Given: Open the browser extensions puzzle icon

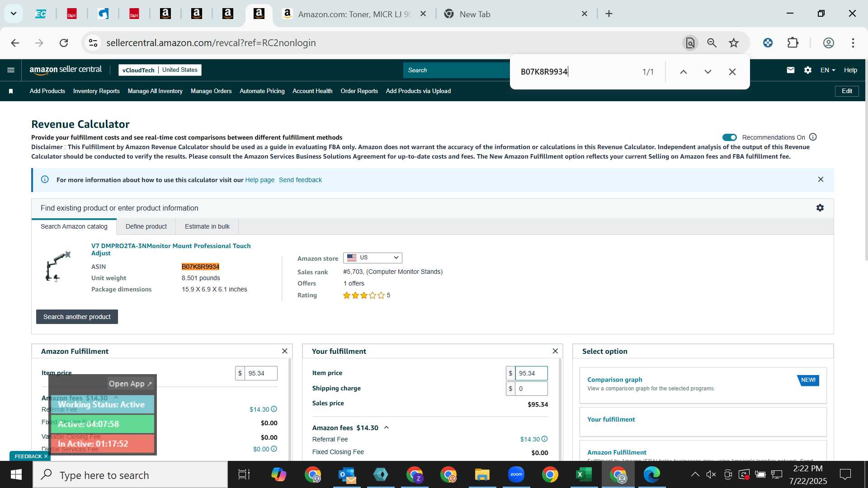Looking at the screenshot, I should 793,43.
